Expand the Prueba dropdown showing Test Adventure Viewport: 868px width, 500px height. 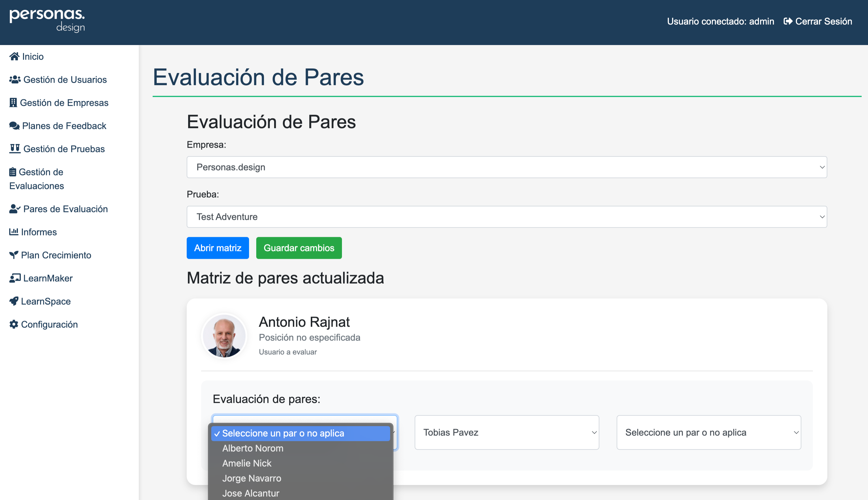pos(506,217)
